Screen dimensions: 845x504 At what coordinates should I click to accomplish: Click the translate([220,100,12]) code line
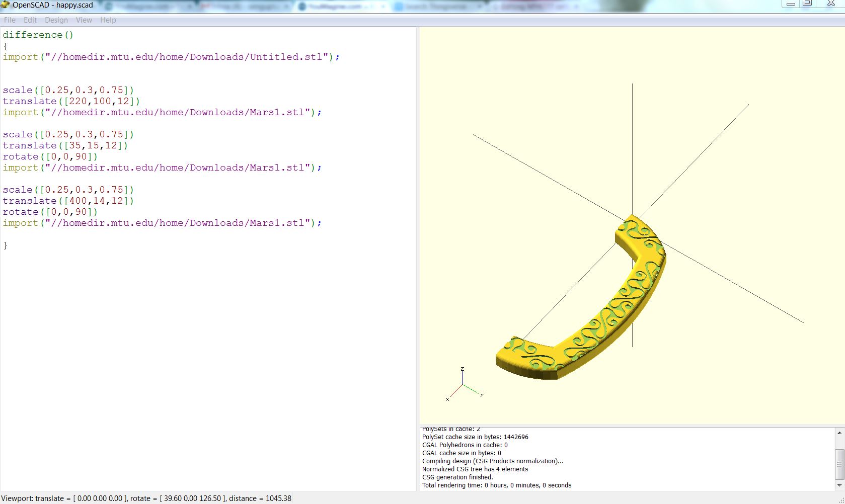(71, 101)
